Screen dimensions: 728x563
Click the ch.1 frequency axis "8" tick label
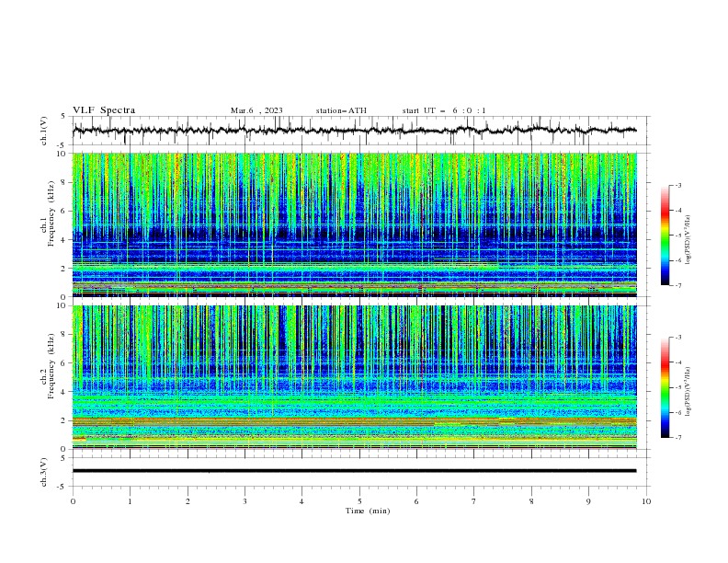point(65,182)
